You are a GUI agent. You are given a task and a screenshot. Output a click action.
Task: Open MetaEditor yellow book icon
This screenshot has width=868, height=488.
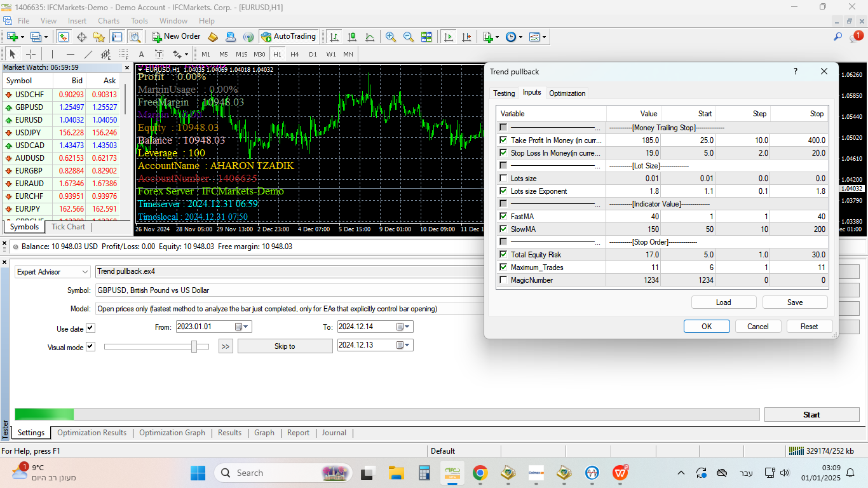pyautogui.click(x=213, y=37)
